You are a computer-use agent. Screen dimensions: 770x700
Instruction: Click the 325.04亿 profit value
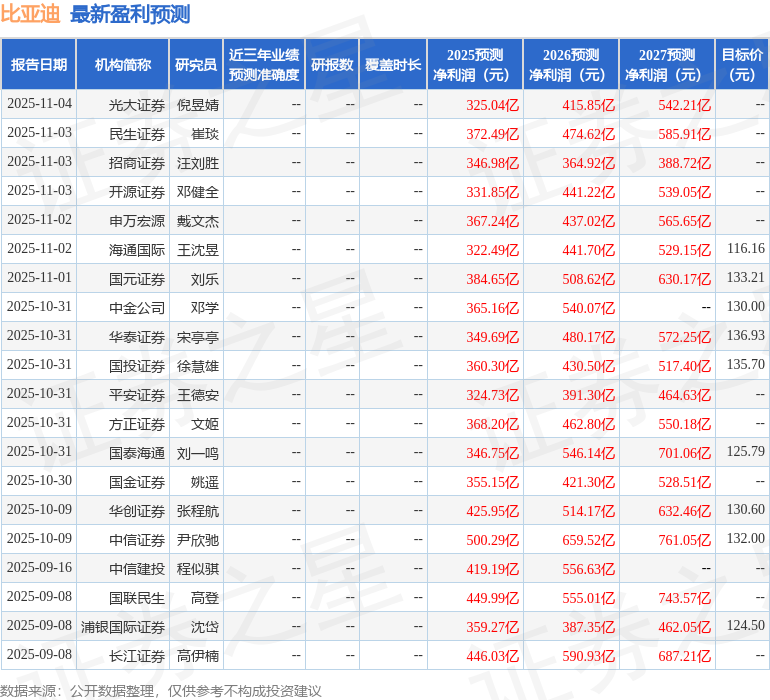493,105
